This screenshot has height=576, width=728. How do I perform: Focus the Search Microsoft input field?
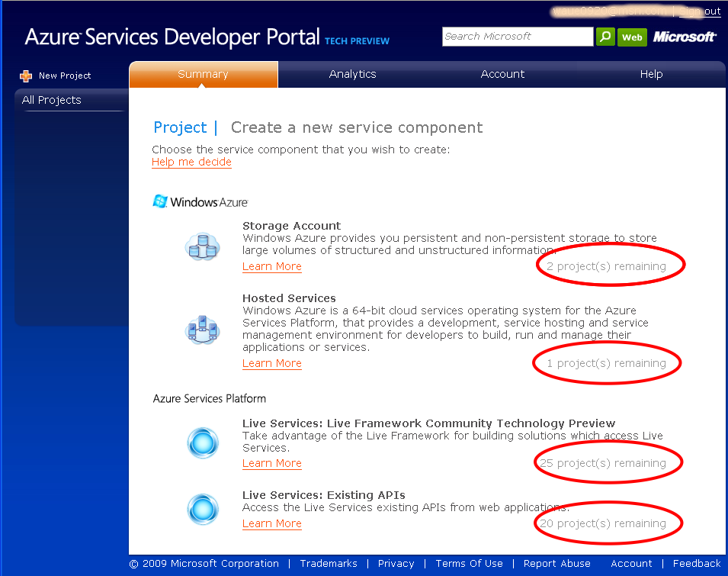click(x=518, y=37)
